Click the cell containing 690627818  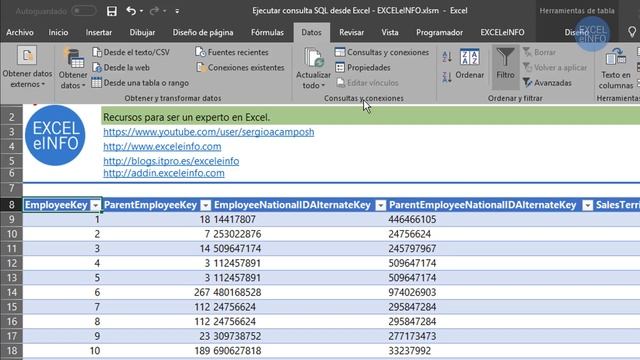click(x=299, y=351)
